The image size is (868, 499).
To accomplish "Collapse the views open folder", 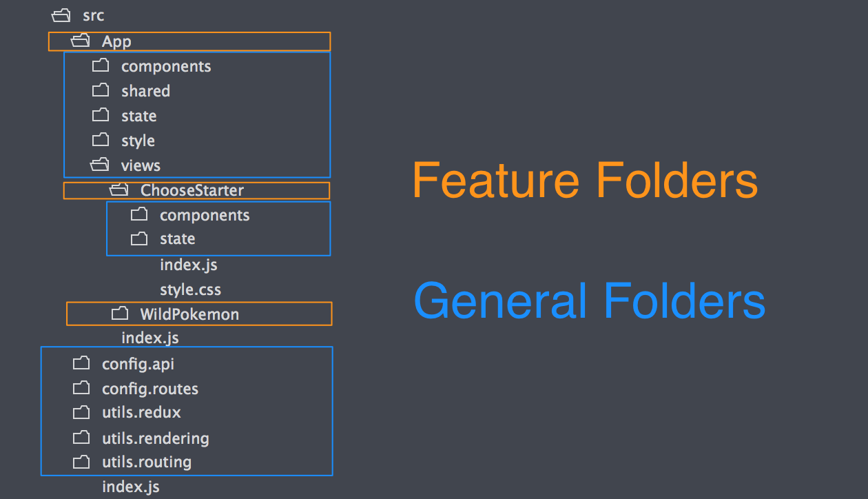I will click(101, 165).
